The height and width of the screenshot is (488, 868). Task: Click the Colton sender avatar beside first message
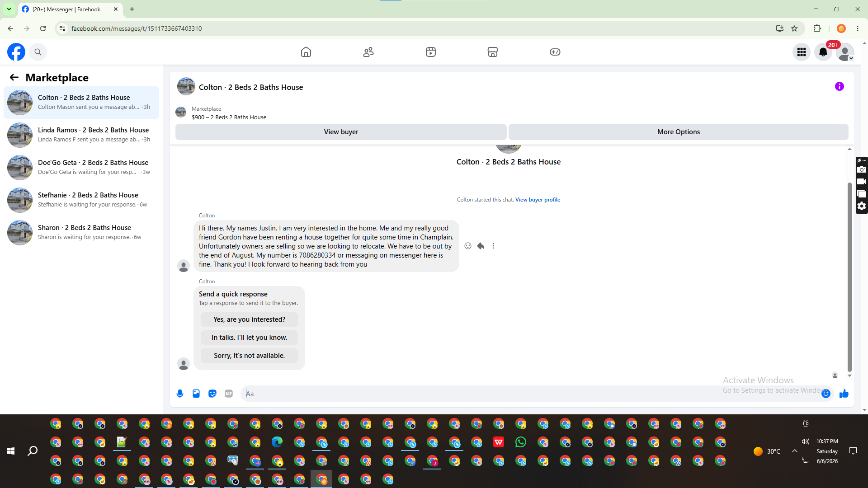[x=184, y=266]
